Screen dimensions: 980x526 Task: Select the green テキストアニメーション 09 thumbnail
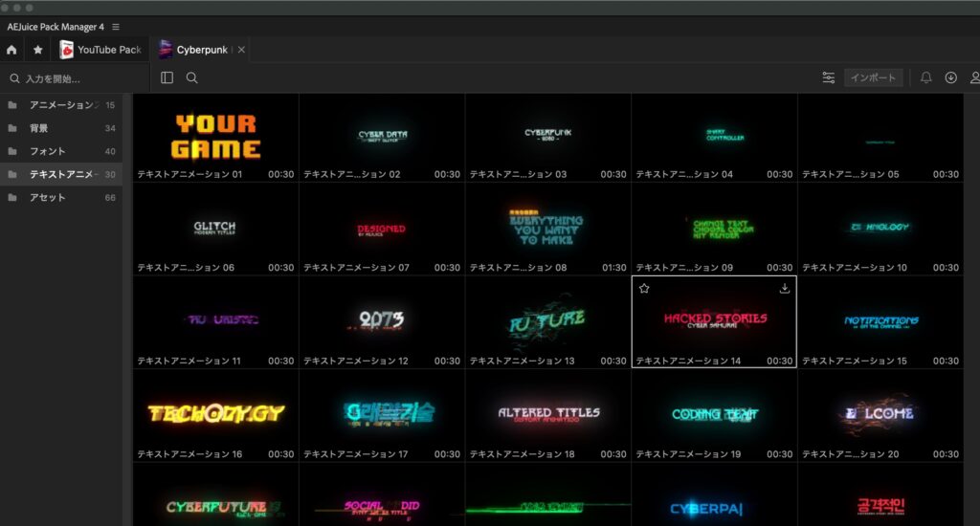714,229
